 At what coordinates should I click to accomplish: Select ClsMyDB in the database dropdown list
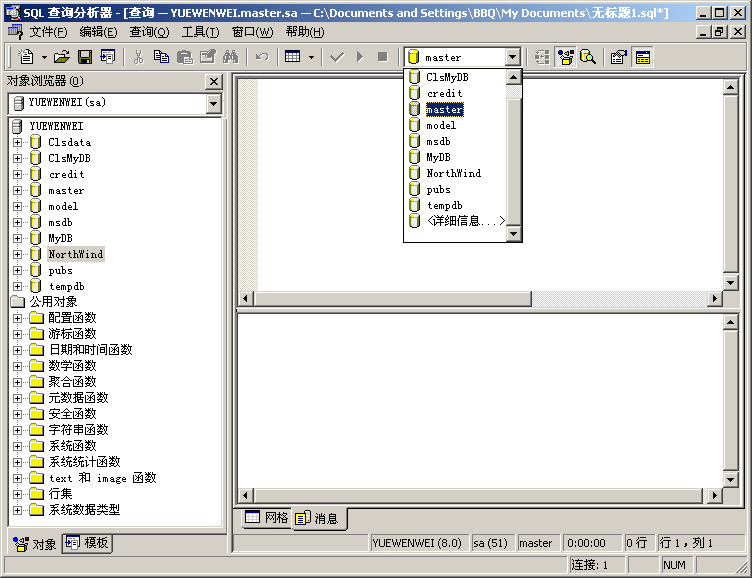[447, 77]
